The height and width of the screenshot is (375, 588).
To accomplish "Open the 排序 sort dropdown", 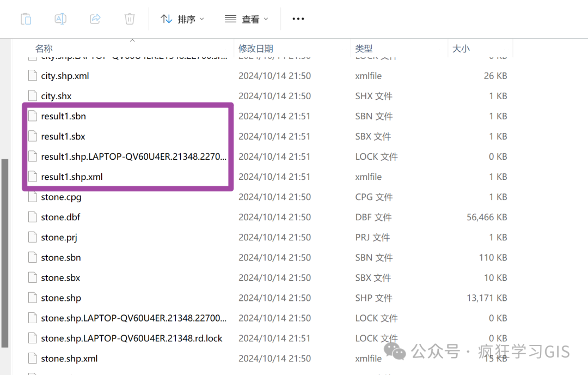I will (182, 19).
